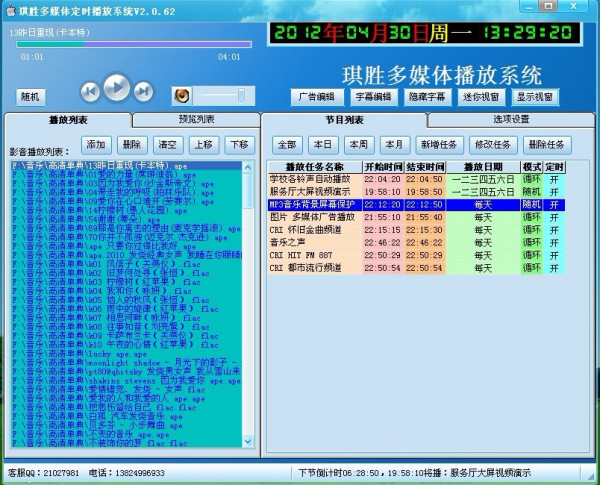Screen dimensions: 600x485
Task: Select task row CRI HIT FM 887
Action: click(x=417, y=255)
